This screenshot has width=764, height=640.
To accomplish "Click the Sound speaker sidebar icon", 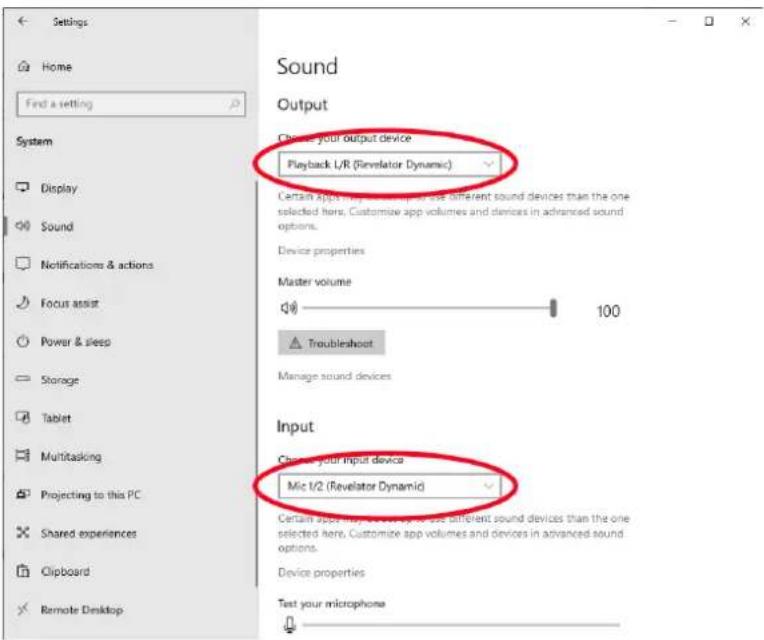I will pos(23,226).
